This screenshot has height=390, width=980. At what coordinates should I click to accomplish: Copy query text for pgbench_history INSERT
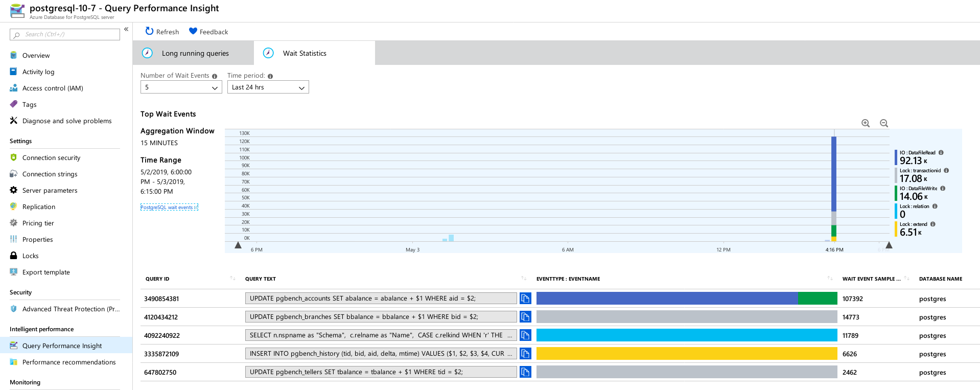click(x=525, y=353)
